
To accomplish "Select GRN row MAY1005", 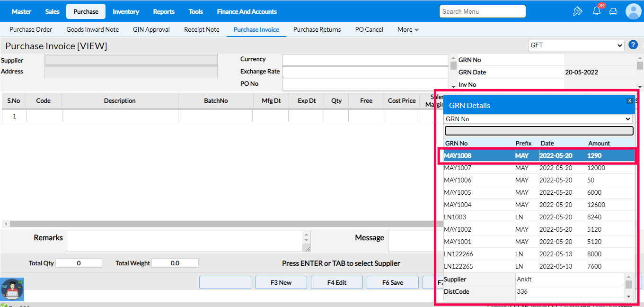I will (x=539, y=192).
